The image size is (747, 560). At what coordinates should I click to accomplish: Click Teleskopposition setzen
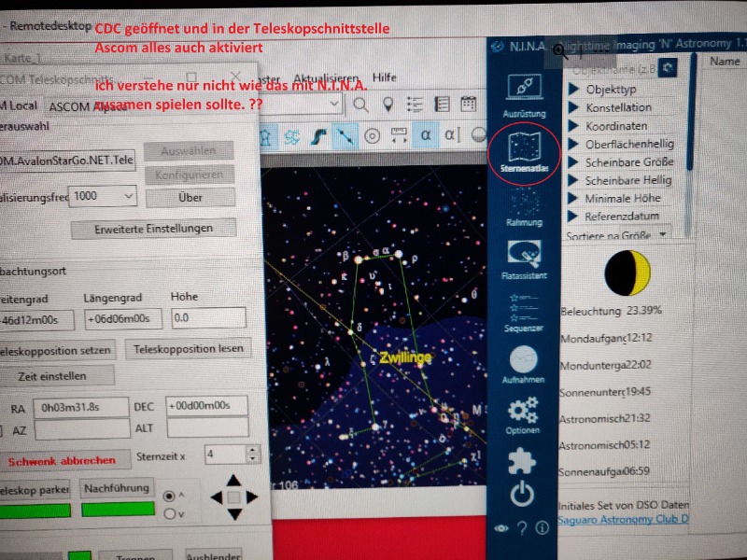57,351
